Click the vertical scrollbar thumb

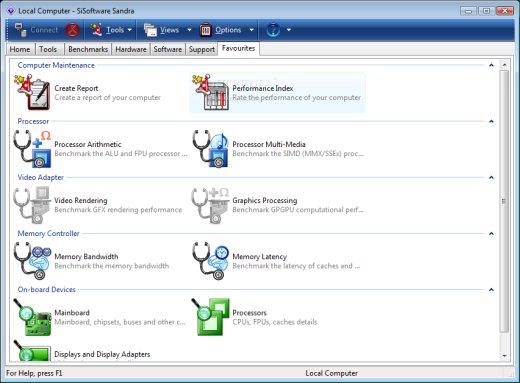coord(504,201)
